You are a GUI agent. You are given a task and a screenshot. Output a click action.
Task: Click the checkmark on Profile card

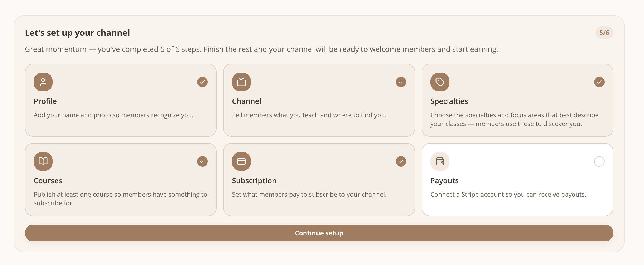[202, 82]
